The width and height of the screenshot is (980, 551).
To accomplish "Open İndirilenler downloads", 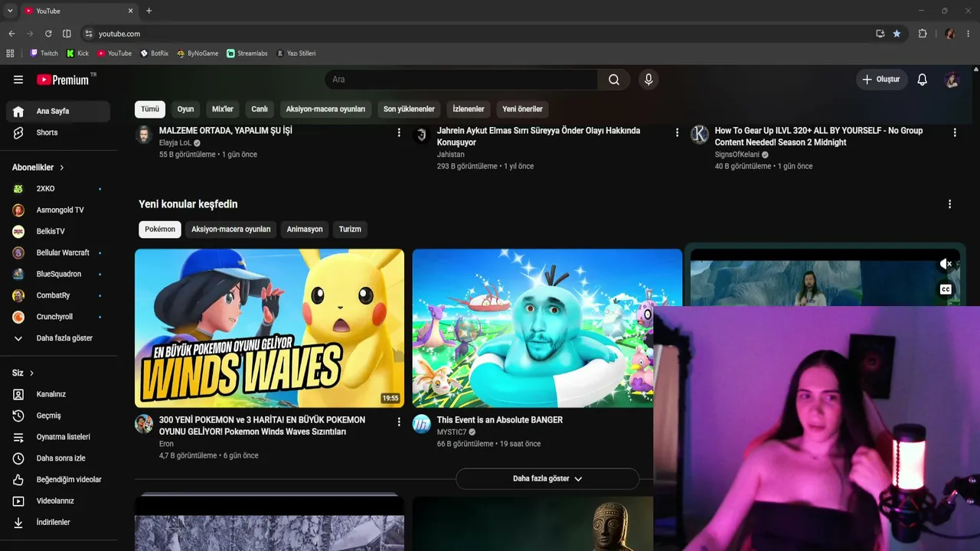I will click(58, 523).
